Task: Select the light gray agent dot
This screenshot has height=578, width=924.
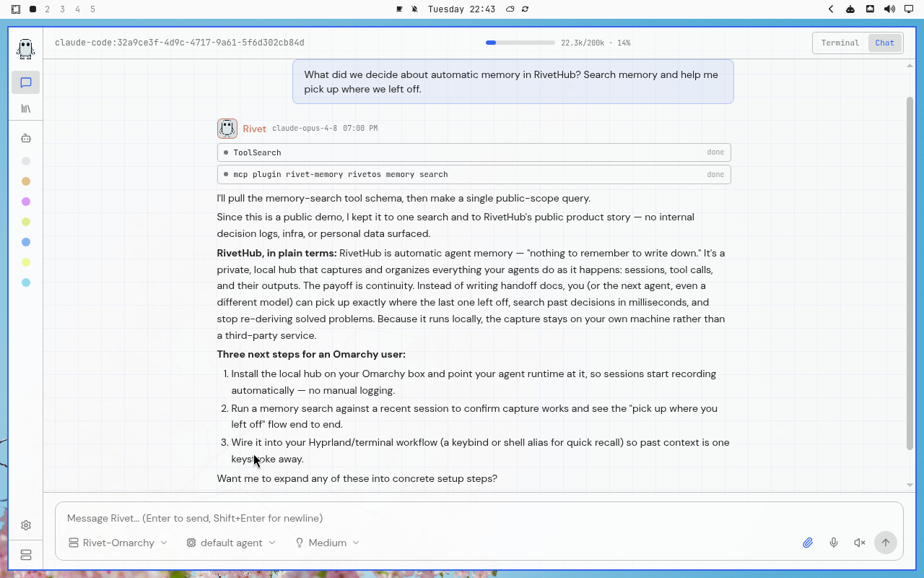Action: pos(26,161)
